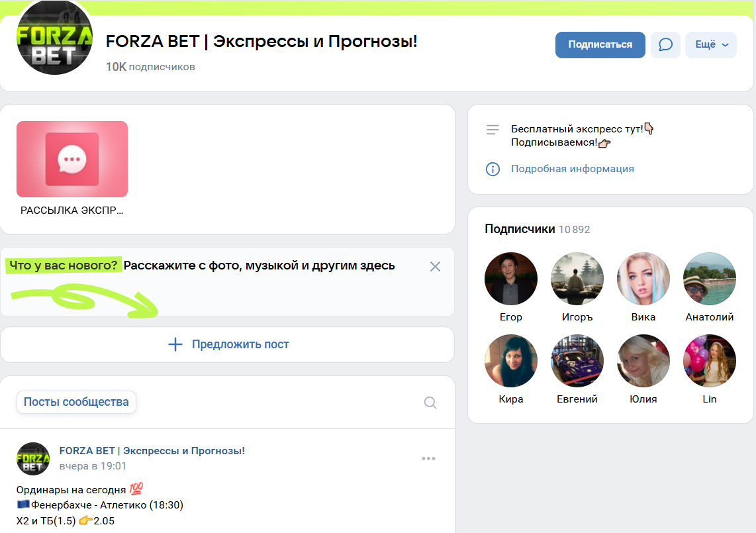
Task: Open subscriber Вика's profile picture
Action: [x=643, y=279]
